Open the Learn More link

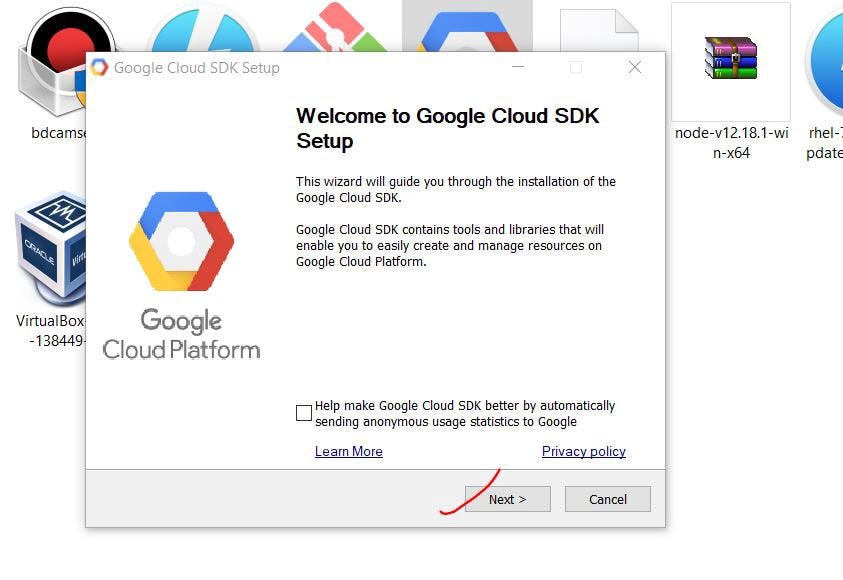pyautogui.click(x=348, y=451)
